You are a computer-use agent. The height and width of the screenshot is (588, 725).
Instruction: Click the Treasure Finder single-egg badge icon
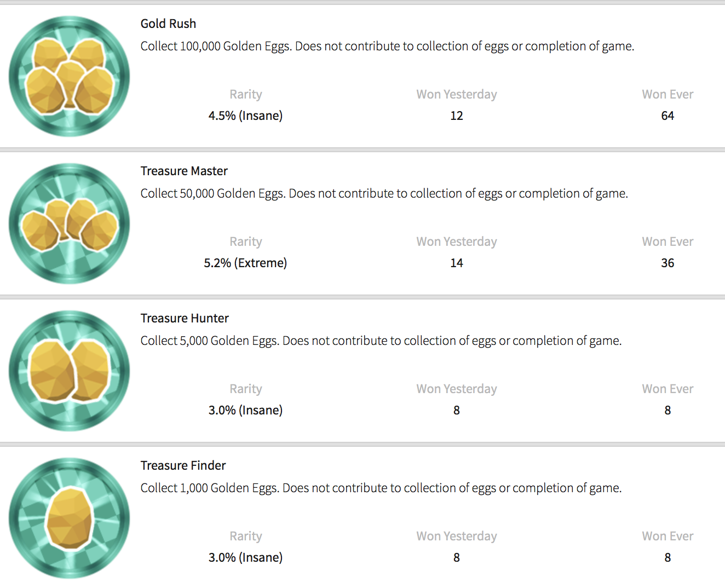pos(70,518)
